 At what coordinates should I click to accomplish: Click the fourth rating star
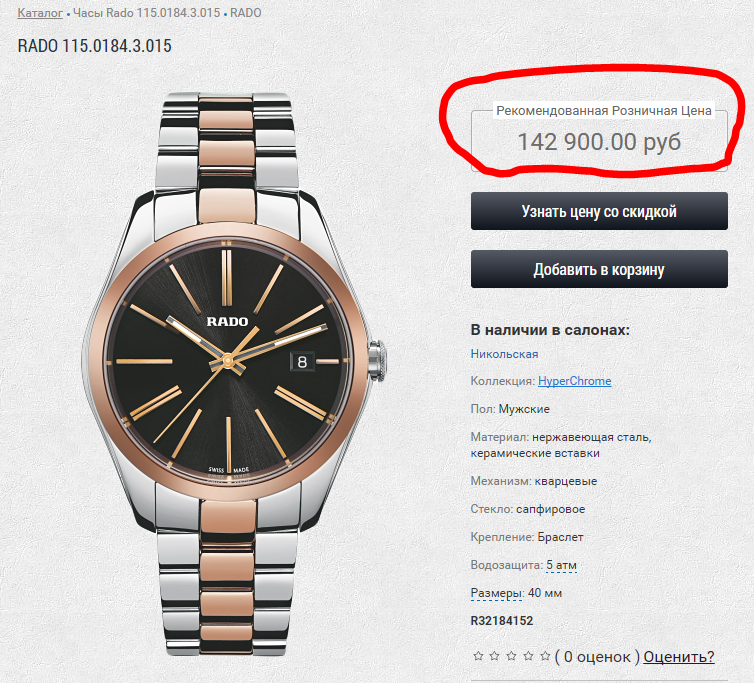(x=528, y=657)
